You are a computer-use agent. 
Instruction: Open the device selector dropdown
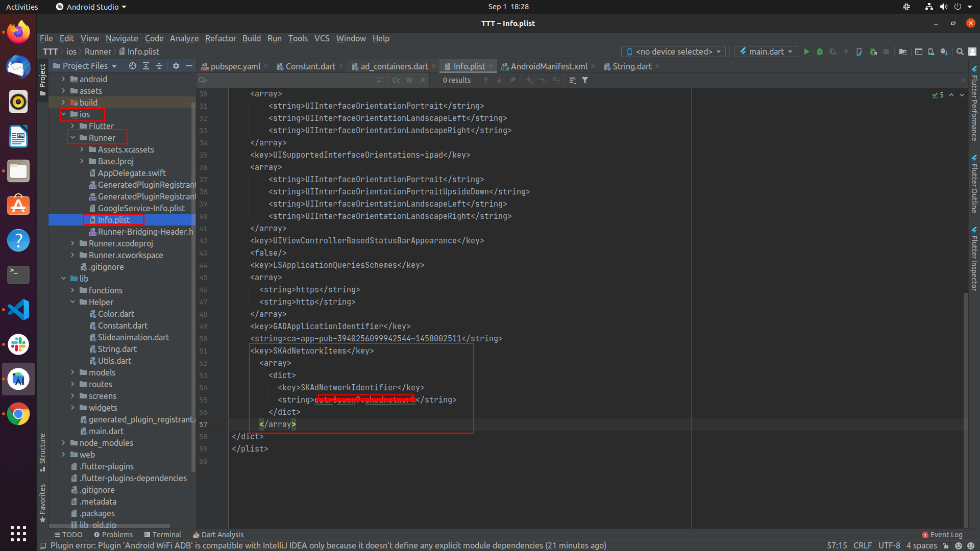click(x=673, y=52)
